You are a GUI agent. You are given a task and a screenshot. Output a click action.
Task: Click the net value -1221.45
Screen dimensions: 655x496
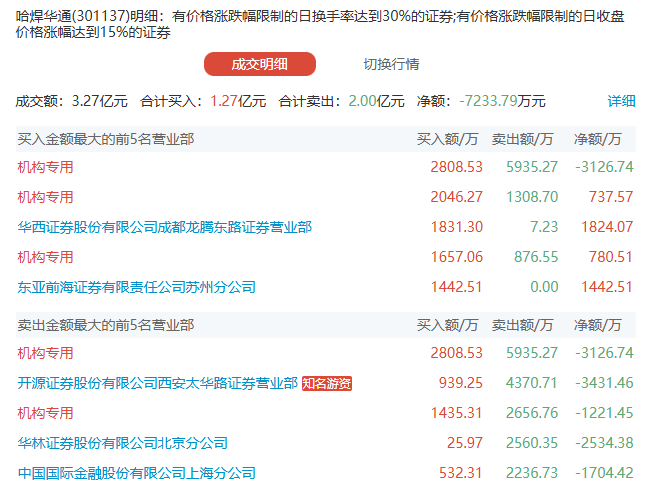604,413
